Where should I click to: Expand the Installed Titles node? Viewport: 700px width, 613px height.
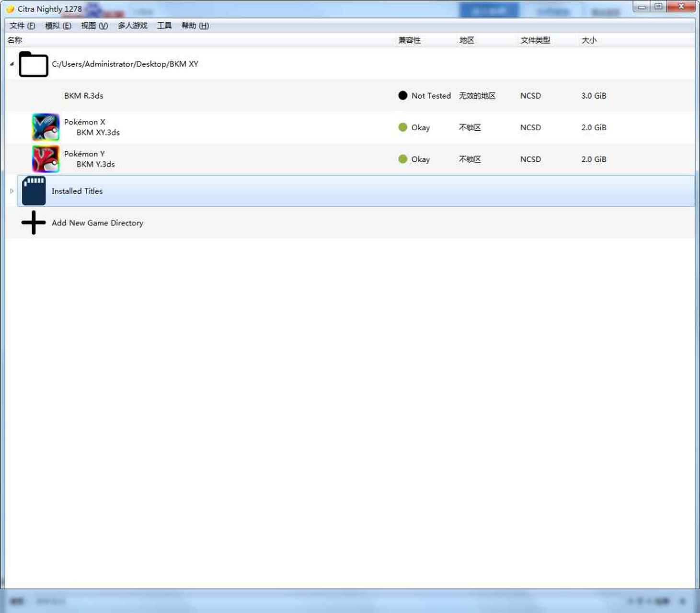pos(11,191)
